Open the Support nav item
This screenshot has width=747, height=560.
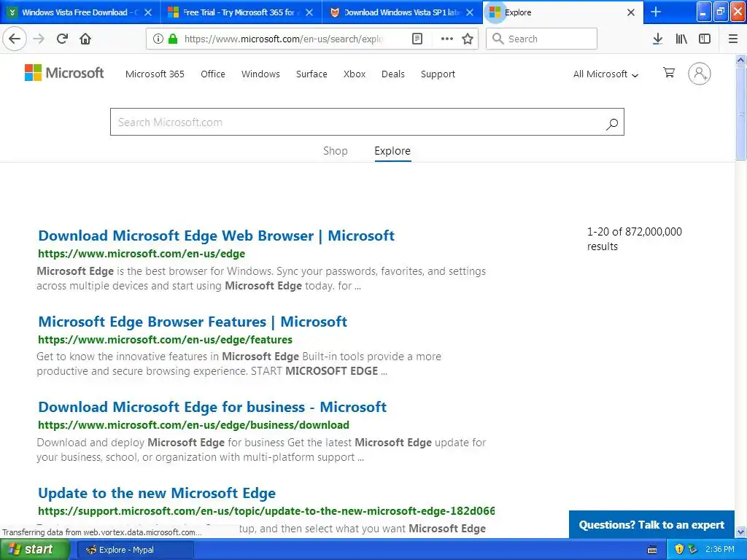[x=438, y=74]
